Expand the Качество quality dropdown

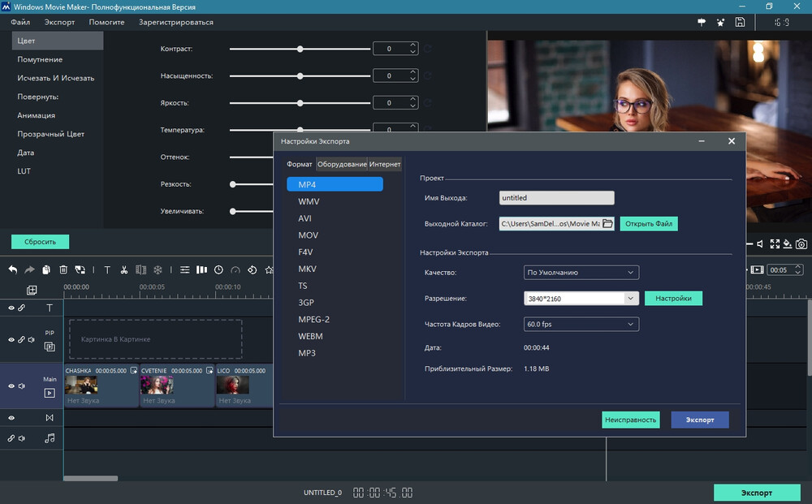click(x=581, y=273)
